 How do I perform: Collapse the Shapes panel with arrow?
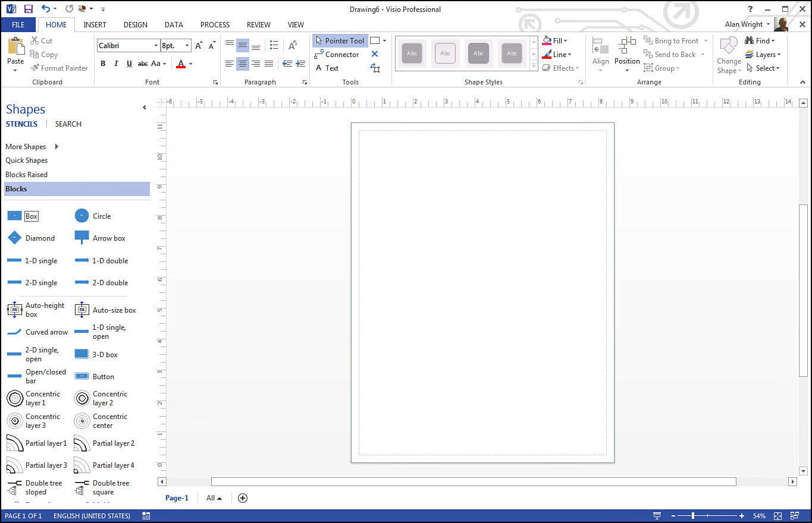click(x=144, y=108)
